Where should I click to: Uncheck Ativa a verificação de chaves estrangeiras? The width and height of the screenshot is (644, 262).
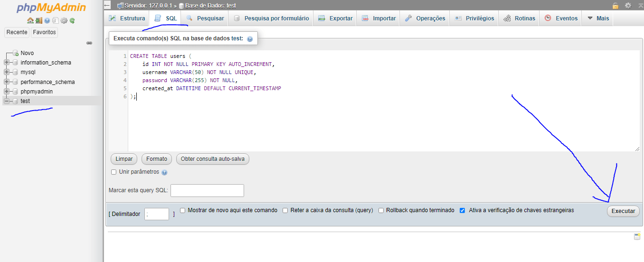pos(462,210)
